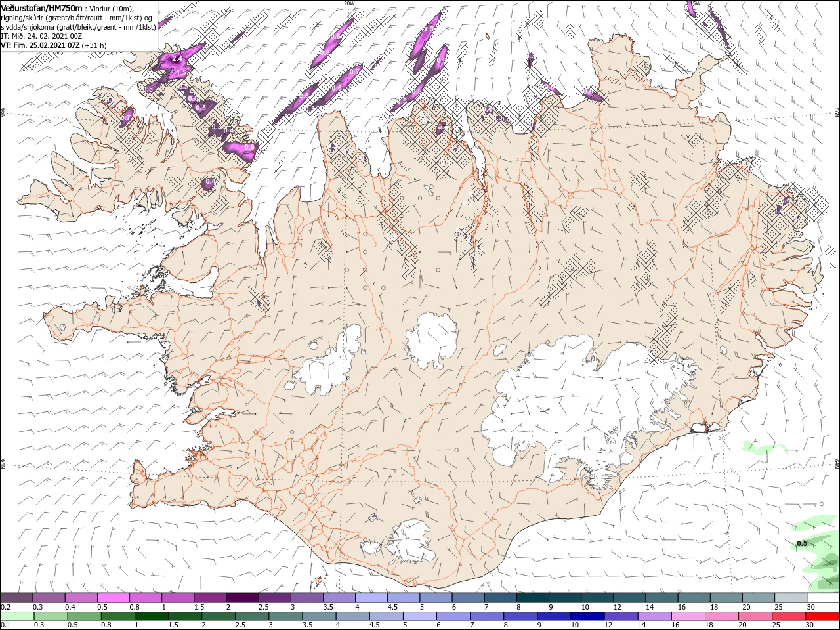Click the 15W longitude label at top edge
The height and width of the screenshot is (630, 840).
(695, 3)
